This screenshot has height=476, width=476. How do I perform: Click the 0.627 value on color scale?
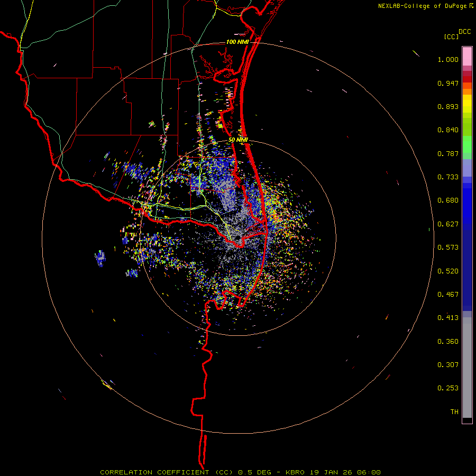point(448,224)
